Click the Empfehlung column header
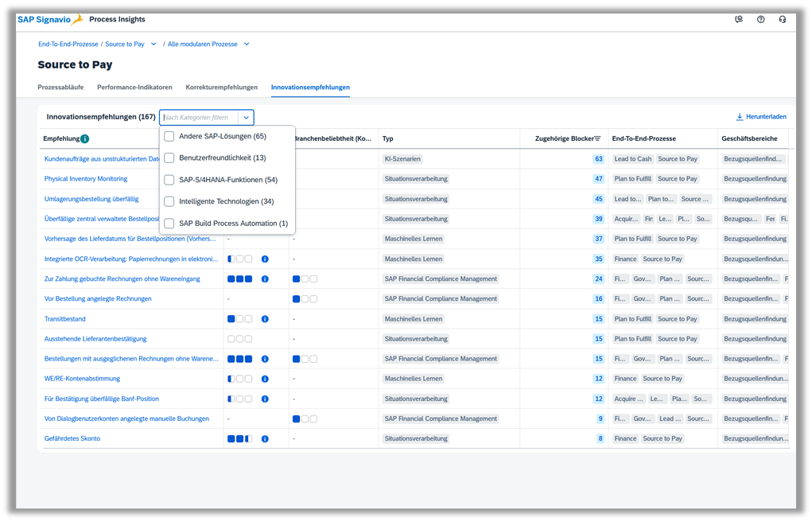Viewport: 812px width, 522px height. click(x=61, y=138)
